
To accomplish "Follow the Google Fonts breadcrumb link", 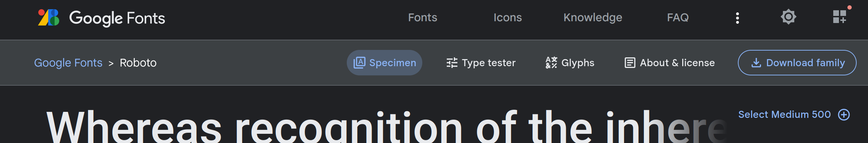I will (68, 63).
